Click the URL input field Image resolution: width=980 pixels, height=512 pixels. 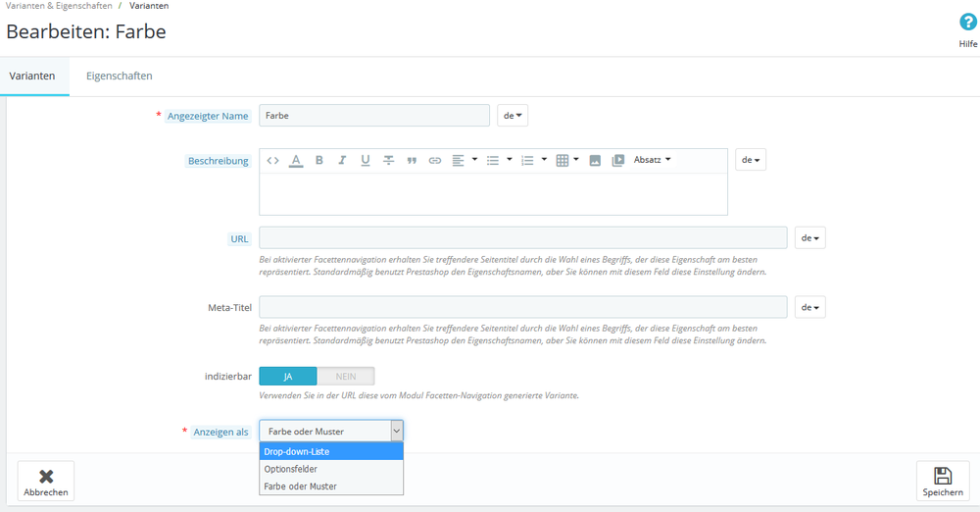point(523,237)
